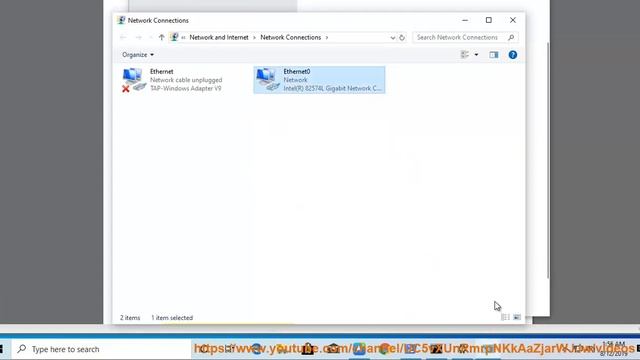Click the search magnifier icon

pyautogui.click(x=511, y=38)
